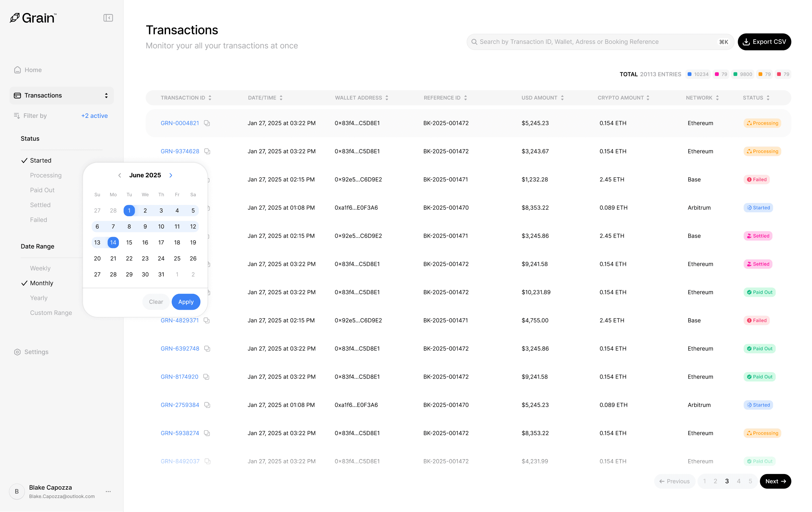The height and width of the screenshot is (512, 812).
Task: Click the Apply button in calendar
Action: [x=186, y=302]
